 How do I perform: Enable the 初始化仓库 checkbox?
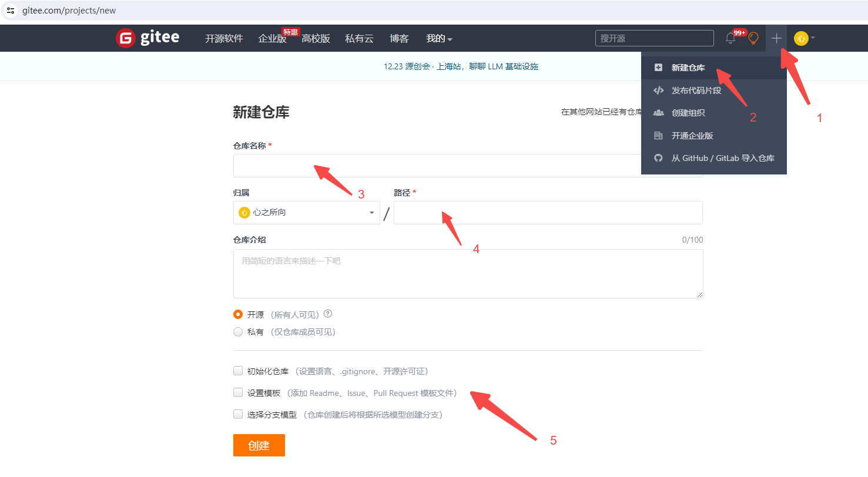(238, 371)
